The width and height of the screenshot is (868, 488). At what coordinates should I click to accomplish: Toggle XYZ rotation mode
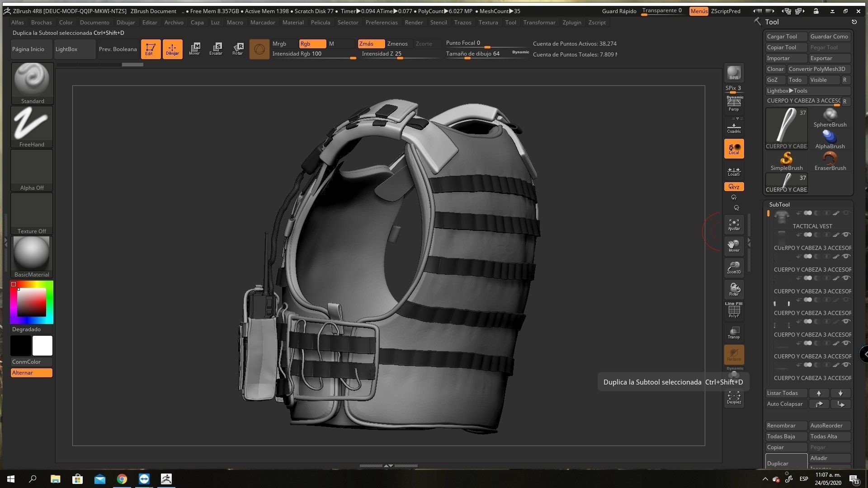pyautogui.click(x=734, y=187)
